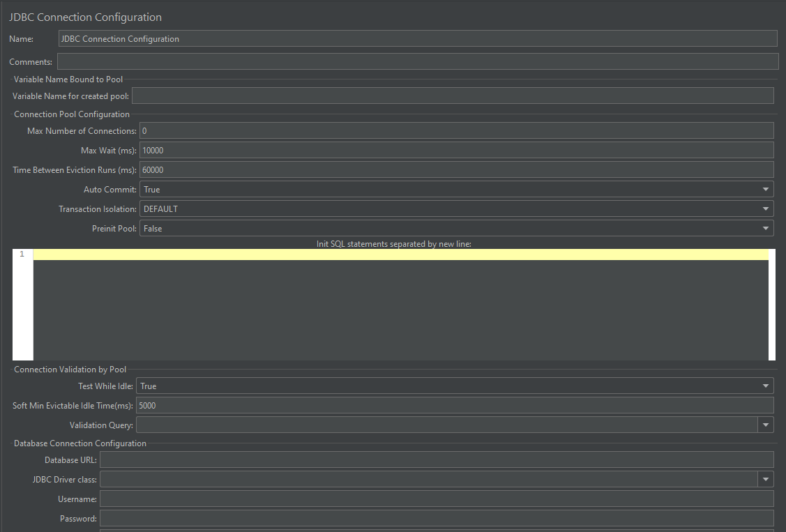This screenshot has width=786, height=532.
Task: Click inside the Init SQL statements editor
Action: tap(400, 305)
